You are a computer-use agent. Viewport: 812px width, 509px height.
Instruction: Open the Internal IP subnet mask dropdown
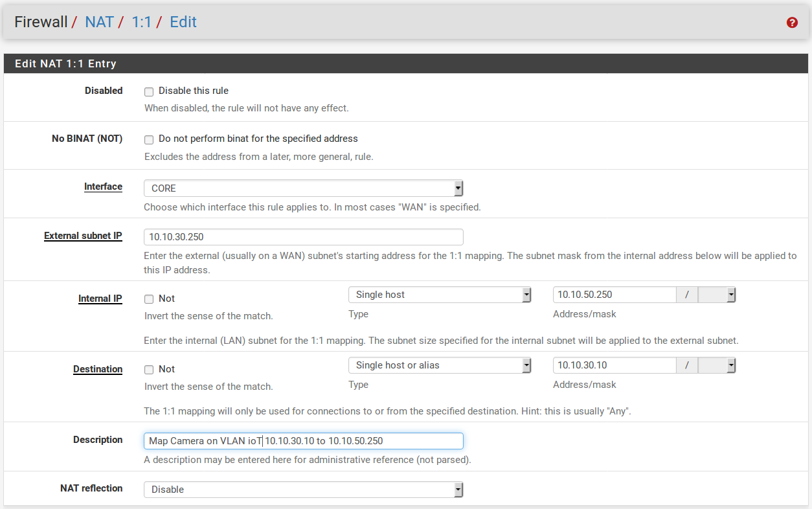[717, 295]
